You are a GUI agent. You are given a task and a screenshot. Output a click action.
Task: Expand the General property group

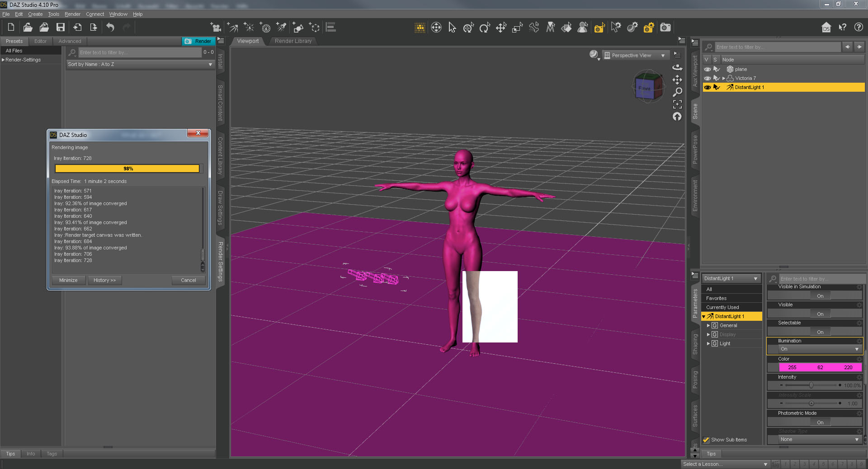tap(708, 325)
